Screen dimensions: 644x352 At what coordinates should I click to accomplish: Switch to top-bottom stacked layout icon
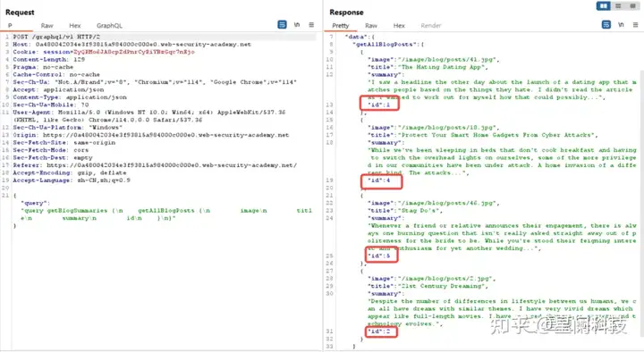[x=618, y=5]
